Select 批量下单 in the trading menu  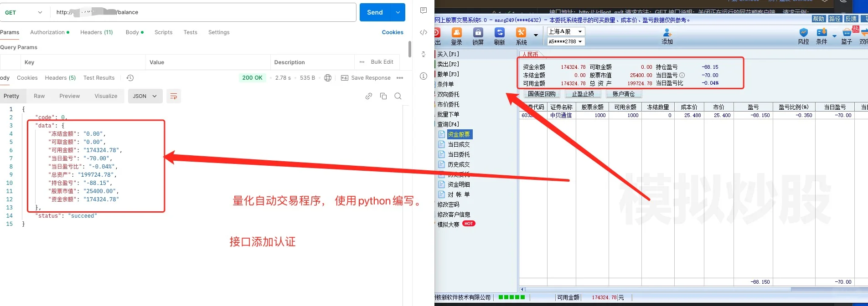coord(449,114)
